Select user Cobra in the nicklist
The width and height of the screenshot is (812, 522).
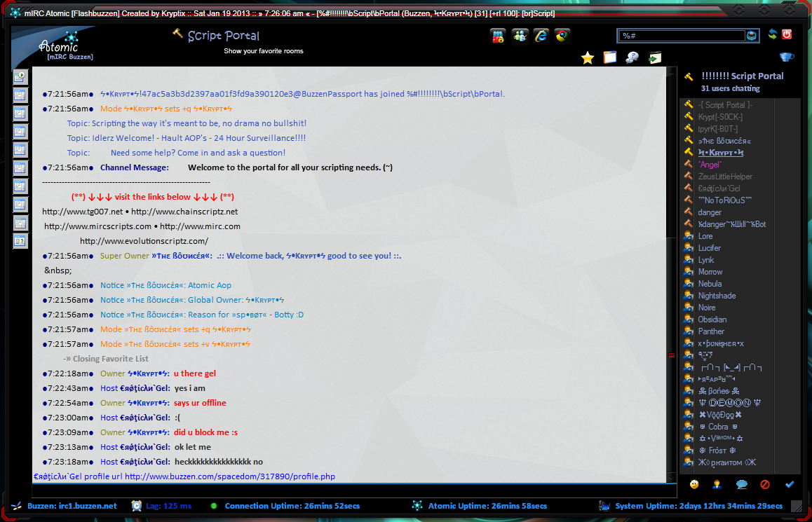tap(718, 426)
